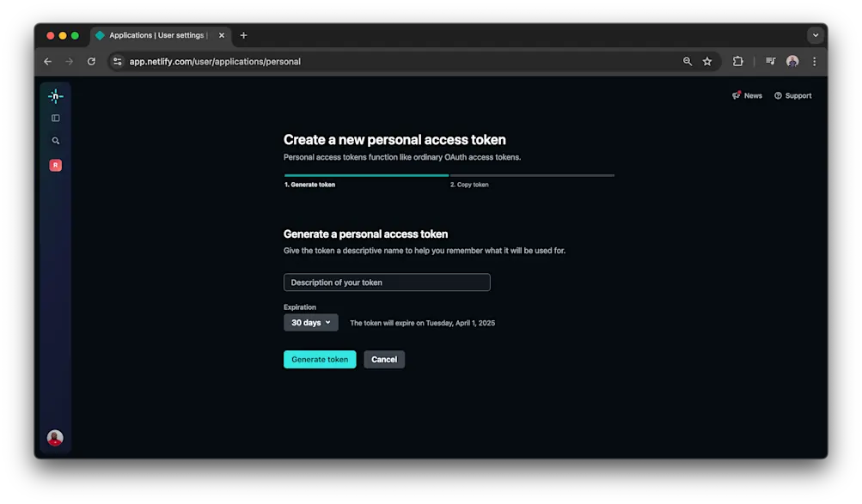
Task: Open the Chrome three-dot menu
Action: (x=814, y=61)
